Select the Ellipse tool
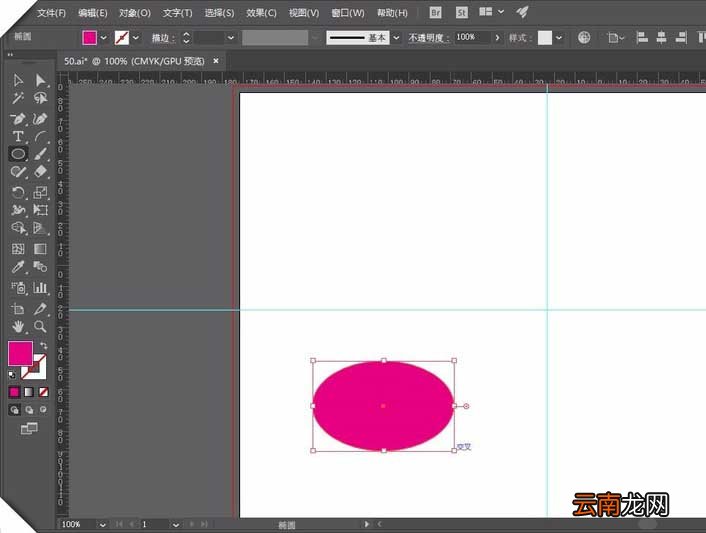Image resolution: width=706 pixels, height=533 pixels. click(18, 154)
